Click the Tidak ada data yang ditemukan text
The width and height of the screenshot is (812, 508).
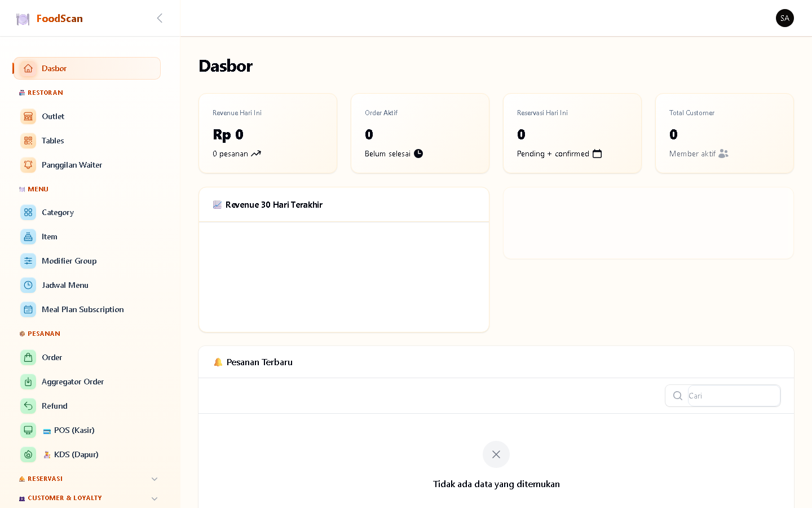point(496,484)
